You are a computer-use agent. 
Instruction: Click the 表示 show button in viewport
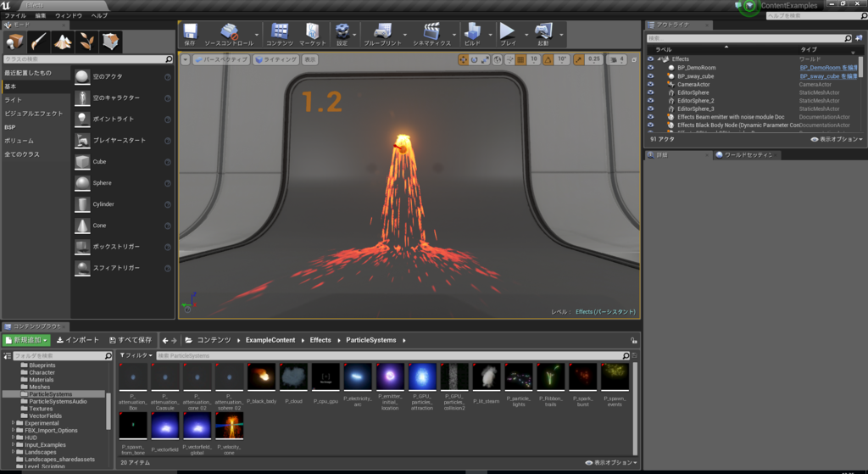point(310,59)
